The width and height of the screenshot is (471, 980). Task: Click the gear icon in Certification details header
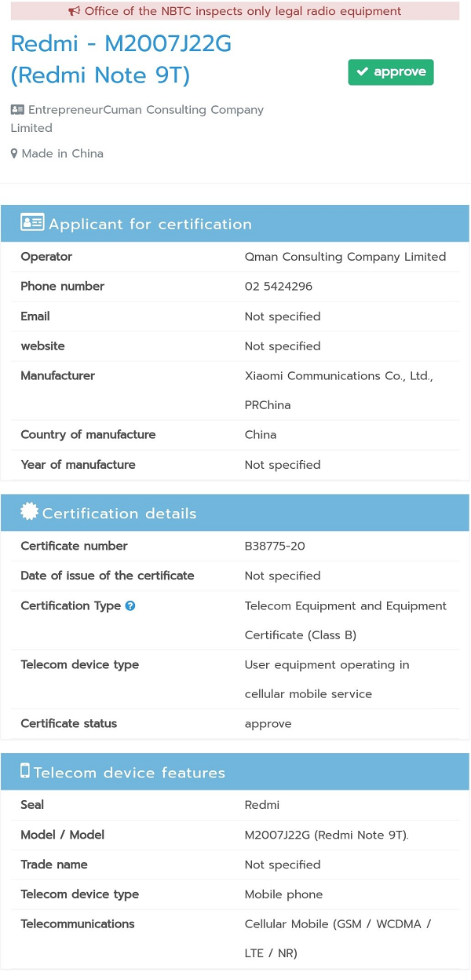(29, 511)
